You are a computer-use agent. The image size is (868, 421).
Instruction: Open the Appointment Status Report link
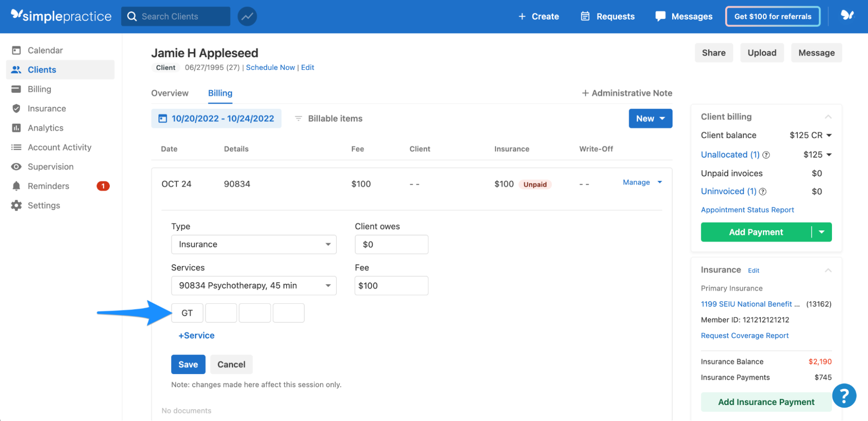[x=747, y=210]
